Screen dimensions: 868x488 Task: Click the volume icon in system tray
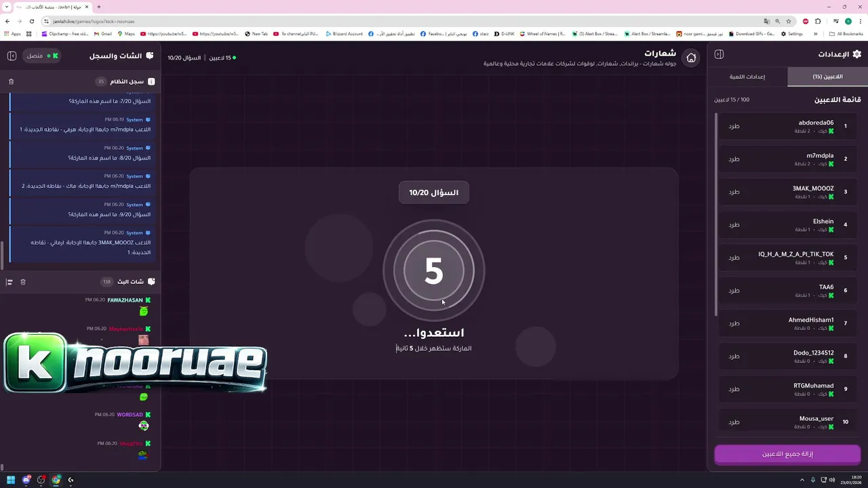pos(833,480)
